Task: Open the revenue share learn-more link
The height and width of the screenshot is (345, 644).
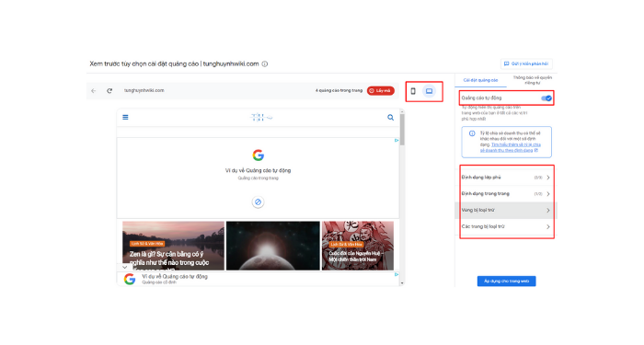Action: tap(511, 147)
